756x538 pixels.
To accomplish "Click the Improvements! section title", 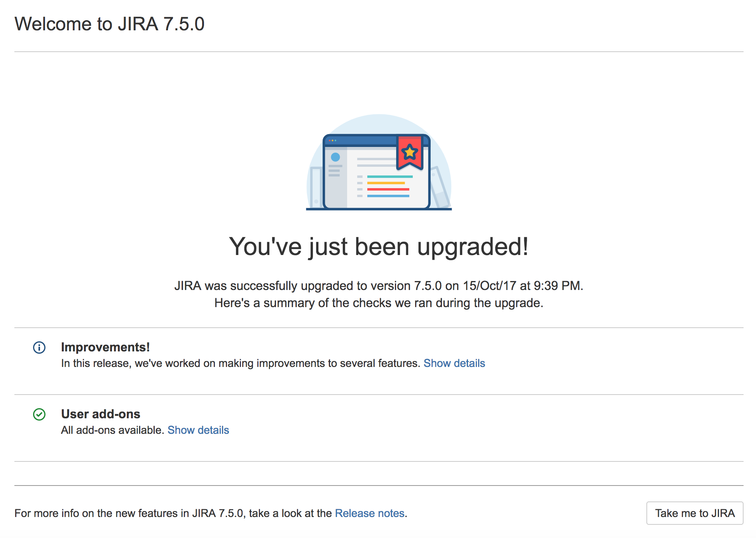I will (105, 347).
